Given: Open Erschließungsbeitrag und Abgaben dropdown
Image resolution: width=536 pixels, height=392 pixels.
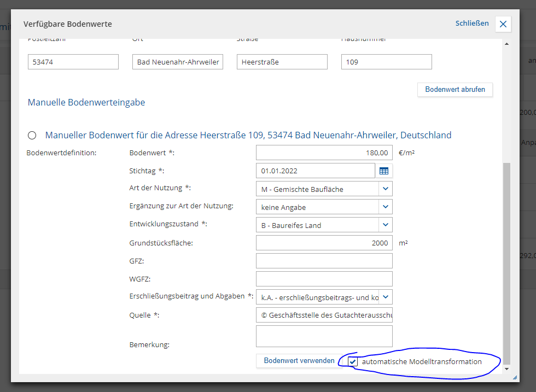Looking at the screenshot, I should click(385, 297).
